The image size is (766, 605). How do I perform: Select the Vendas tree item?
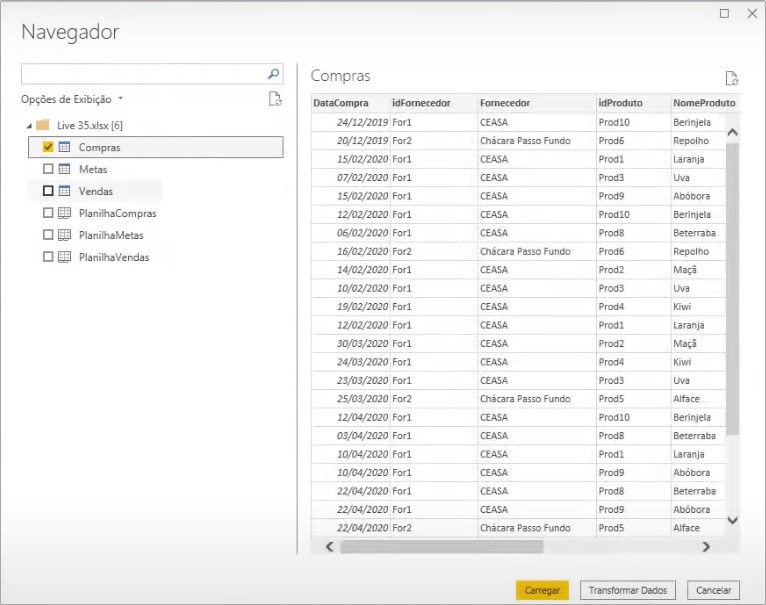[96, 191]
